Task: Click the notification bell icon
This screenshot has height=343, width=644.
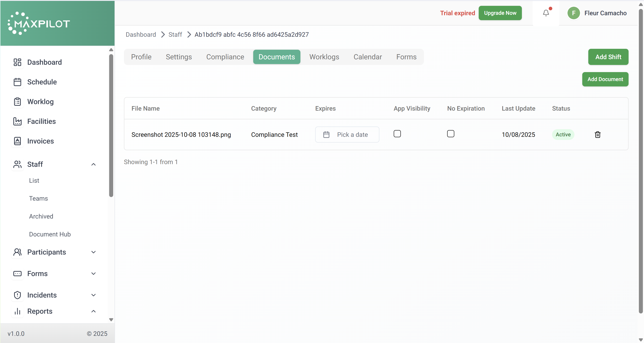Action: tap(546, 13)
